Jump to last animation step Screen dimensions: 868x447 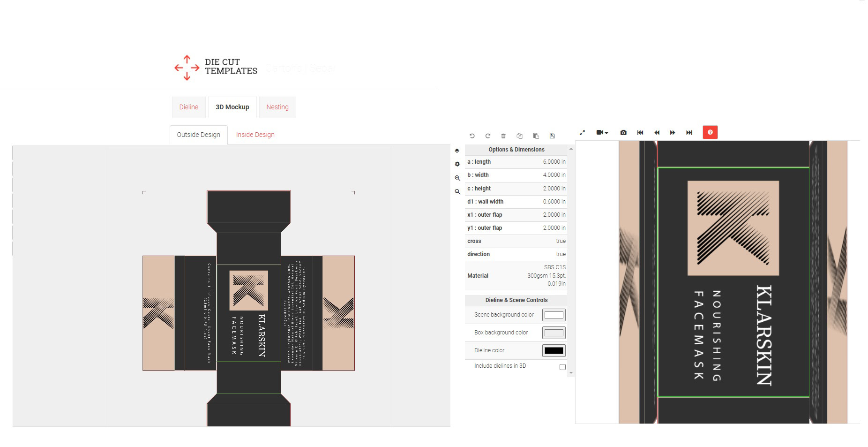click(x=689, y=133)
